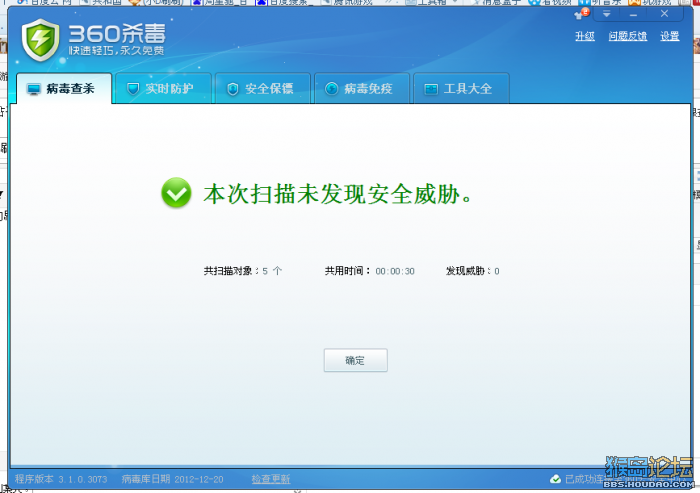Open the skin changer shirt icon

[x=582, y=14]
